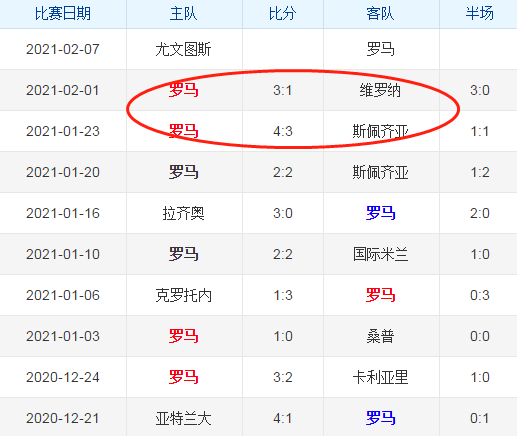517x436 pixels.
Task: Select date 2020-12-24
Action: [63, 377]
